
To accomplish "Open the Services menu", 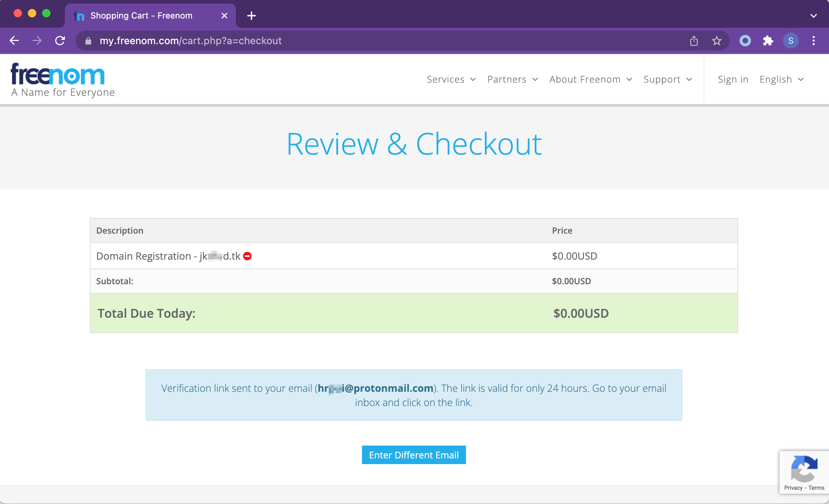I will click(451, 79).
